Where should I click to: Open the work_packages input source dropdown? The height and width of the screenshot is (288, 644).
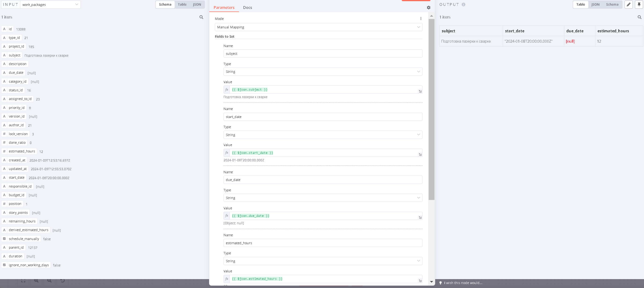50,4
